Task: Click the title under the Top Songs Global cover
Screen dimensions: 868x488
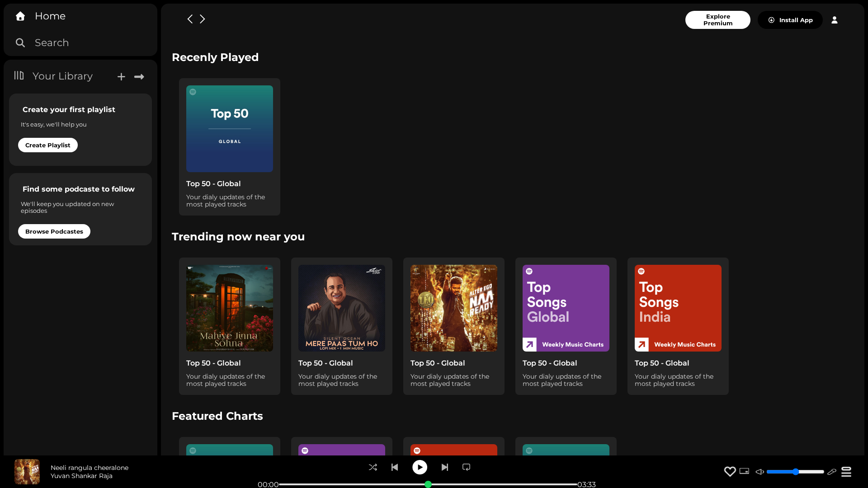Action: pyautogui.click(x=550, y=363)
